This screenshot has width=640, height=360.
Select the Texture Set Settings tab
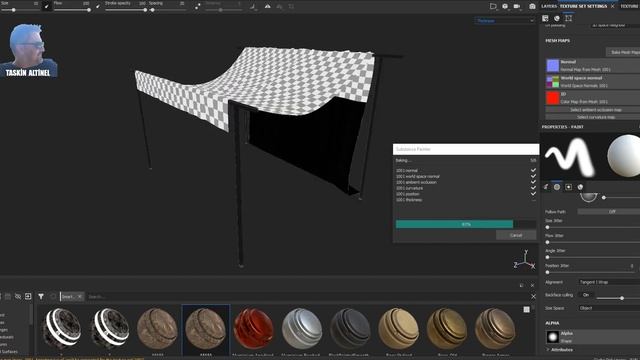pyautogui.click(x=583, y=6)
